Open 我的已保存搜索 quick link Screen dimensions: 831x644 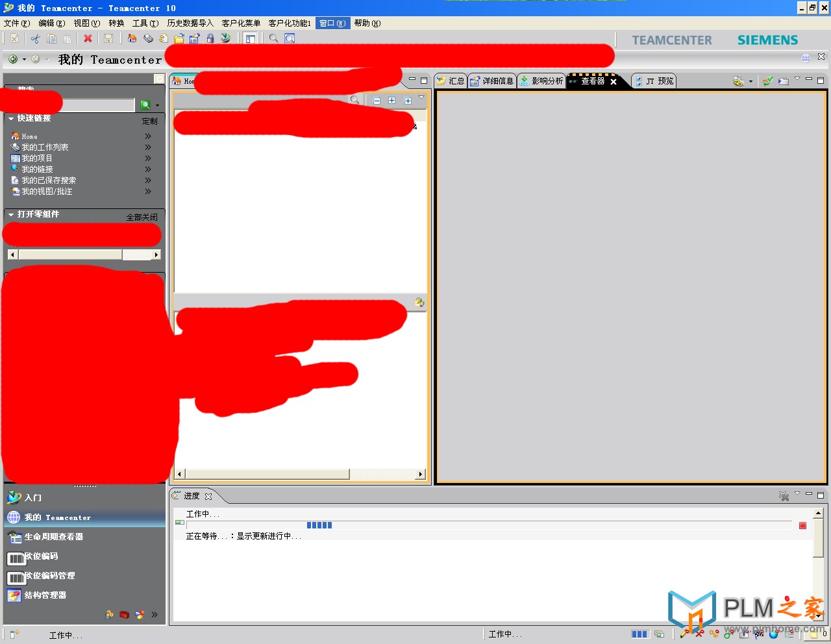coord(49,180)
